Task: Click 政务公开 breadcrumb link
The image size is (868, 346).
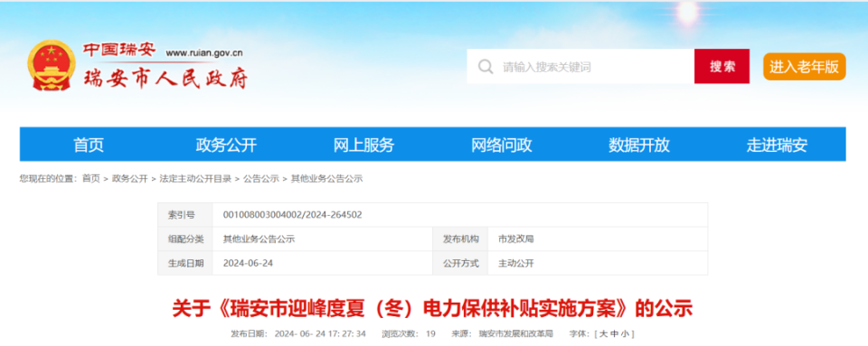Action: tap(129, 179)
